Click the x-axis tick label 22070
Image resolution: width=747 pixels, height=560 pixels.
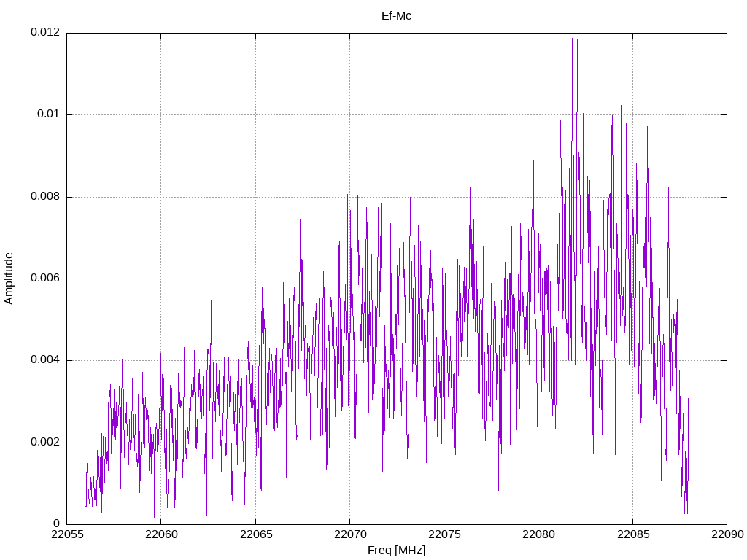pos(349,534)
